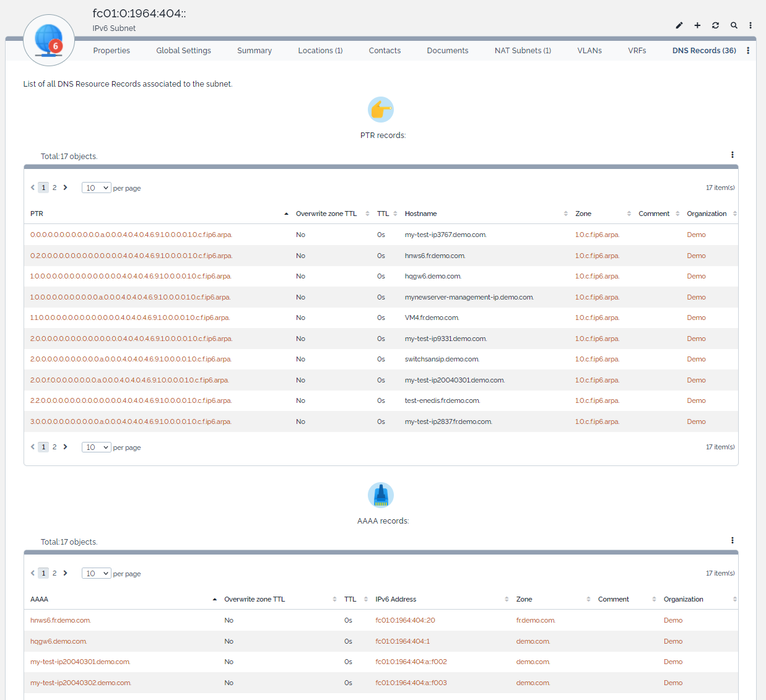Click the refresh icon in header

click(715, 25)
